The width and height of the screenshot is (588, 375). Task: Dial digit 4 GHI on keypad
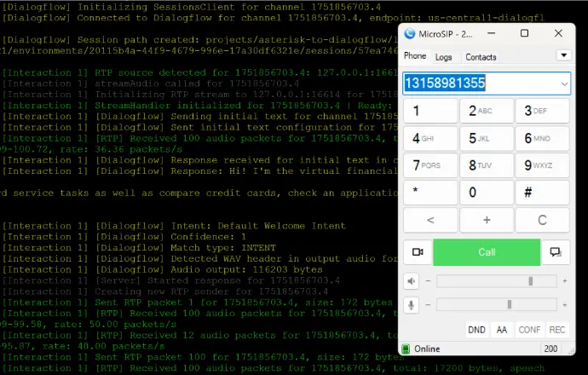[x=430, y=138]
